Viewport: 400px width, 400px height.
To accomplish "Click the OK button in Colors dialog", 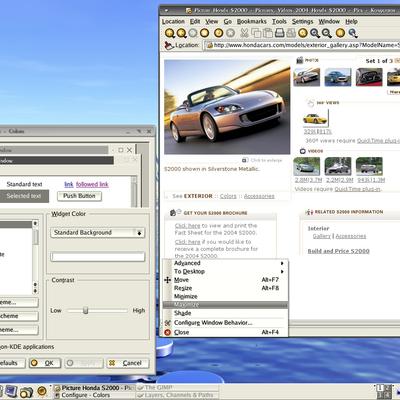I will 45,363.
